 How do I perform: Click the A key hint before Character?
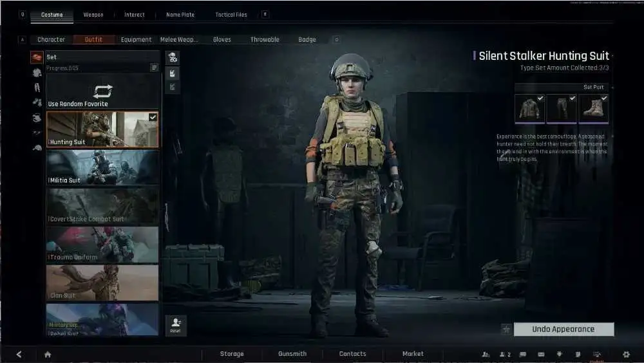pos(23,40)
